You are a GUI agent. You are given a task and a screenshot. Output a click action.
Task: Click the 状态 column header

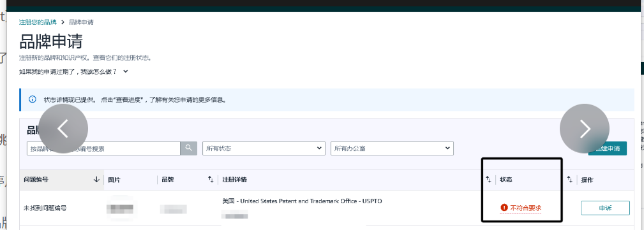coord(506,180)
